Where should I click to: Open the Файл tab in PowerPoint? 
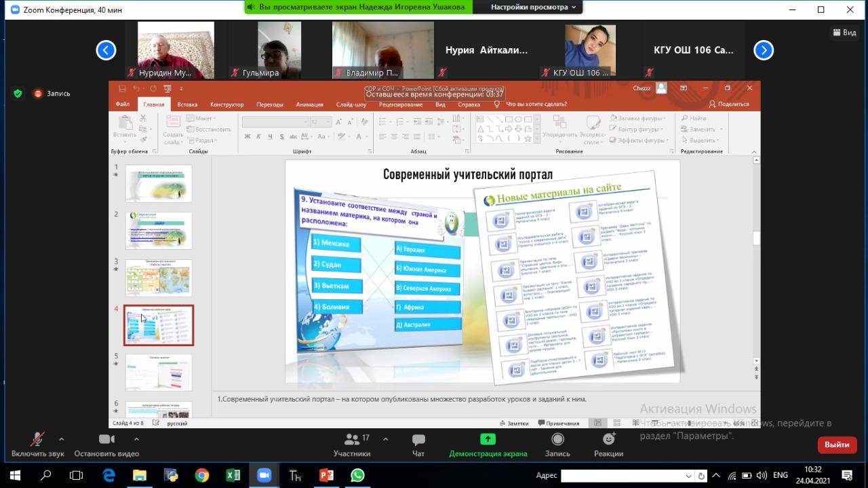pyautogui.click(x=123, y=105)
